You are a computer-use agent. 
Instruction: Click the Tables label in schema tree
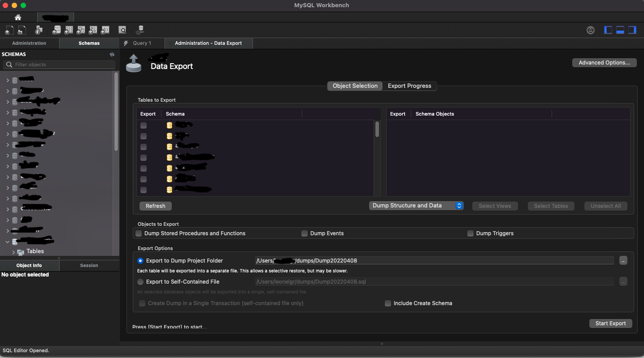tap(35, 251)
